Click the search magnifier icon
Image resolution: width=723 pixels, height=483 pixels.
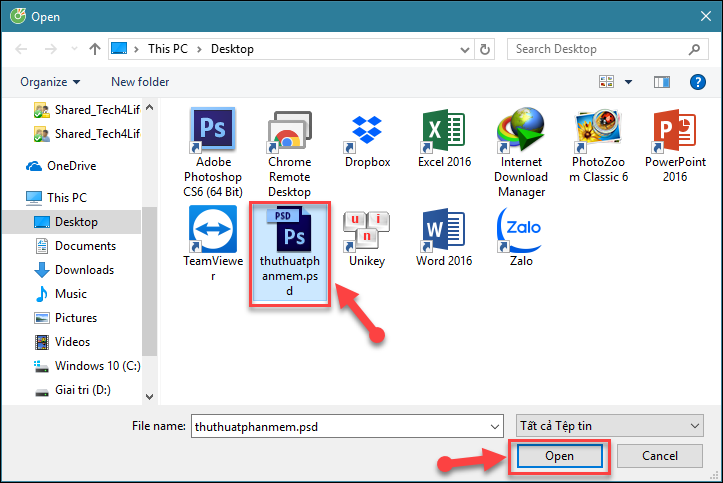(694, 49)
